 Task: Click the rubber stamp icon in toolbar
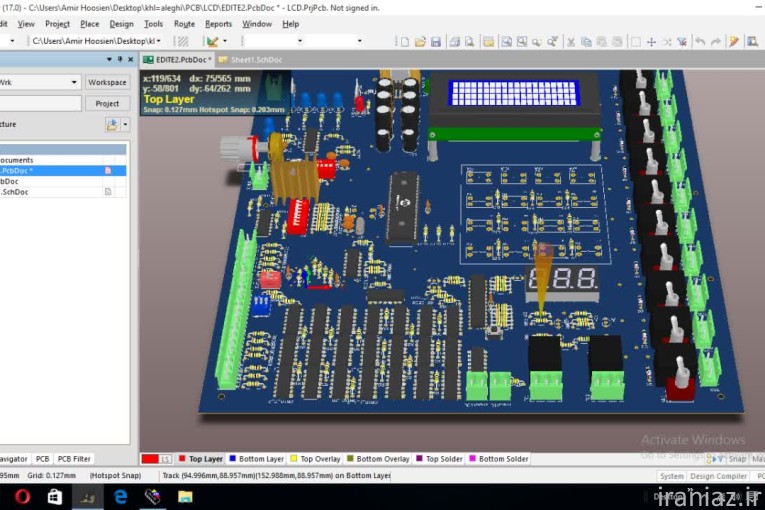617,42
